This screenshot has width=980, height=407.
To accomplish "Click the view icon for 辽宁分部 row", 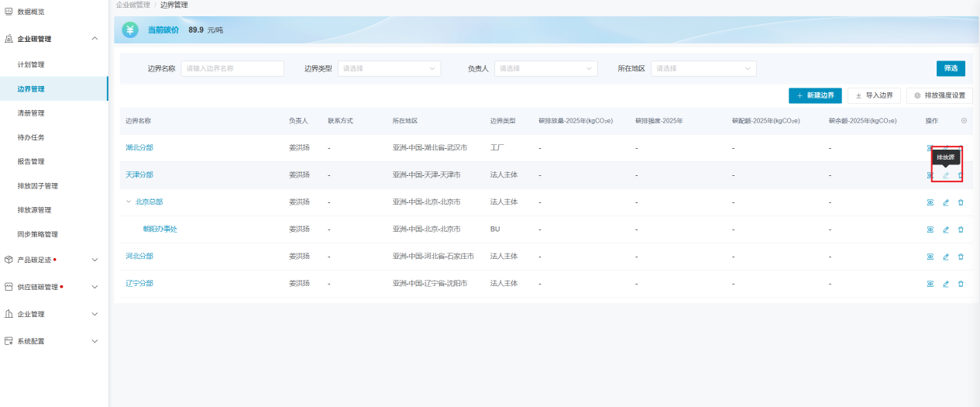I will [930, 284].
